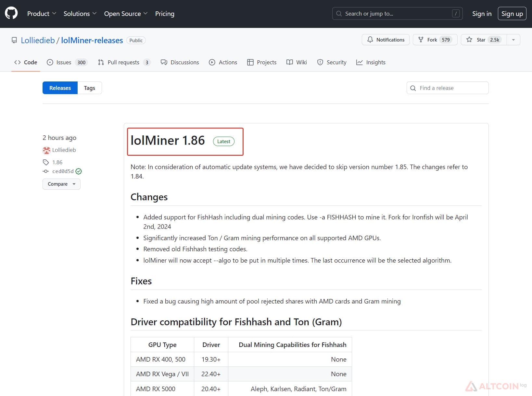Image resolution: width=532 pixels, height=396 pixels.
Task: Click the slash shortcut key icon
Action: 456,14
